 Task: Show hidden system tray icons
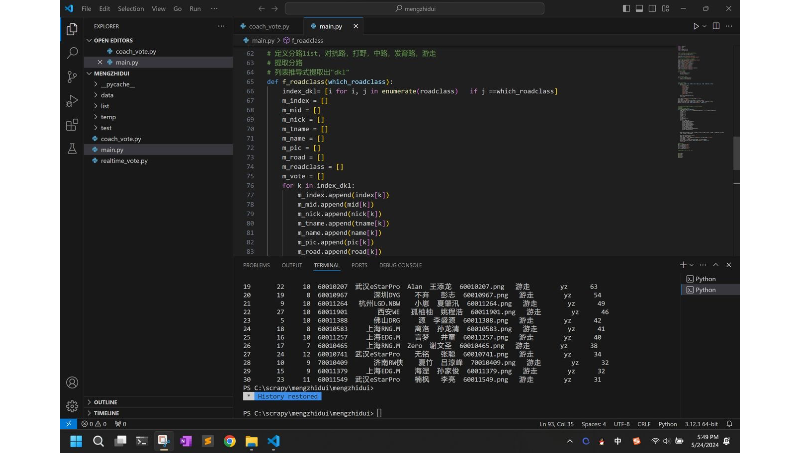[570, 441]
